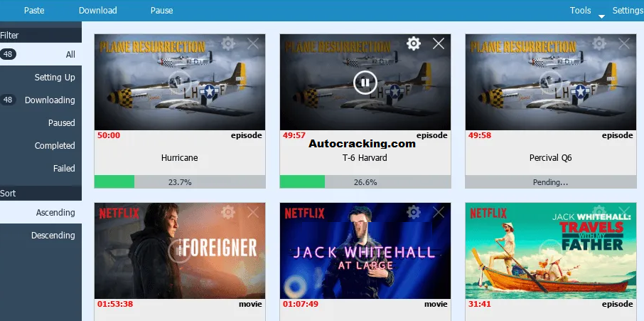Screen dimensions: 644x321
Task: Select the T-6 Harvard title text
Action: tap(365, 158)
